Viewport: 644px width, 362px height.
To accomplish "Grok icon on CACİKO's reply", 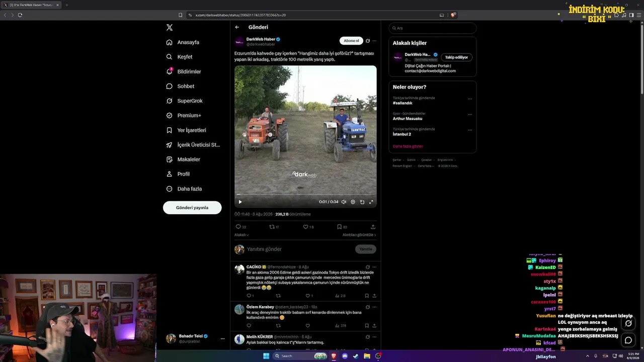I will coord(368,267).
